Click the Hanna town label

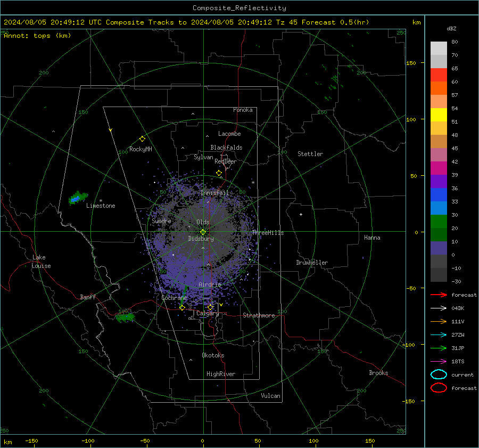pyautogui.click(x=372, y=238)
